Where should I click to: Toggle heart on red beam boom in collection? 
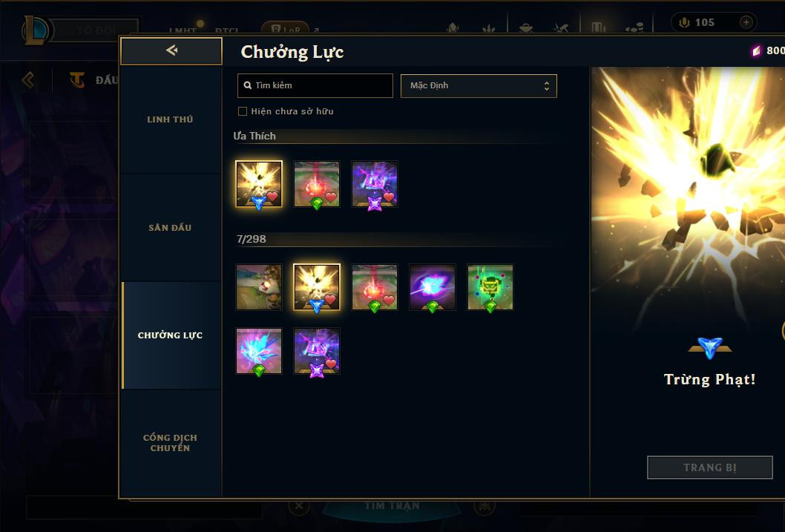(389, 299)
